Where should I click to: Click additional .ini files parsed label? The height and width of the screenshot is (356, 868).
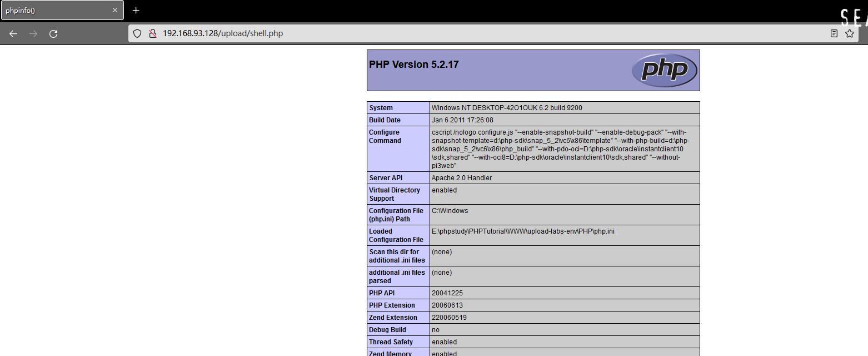point(397,276)
